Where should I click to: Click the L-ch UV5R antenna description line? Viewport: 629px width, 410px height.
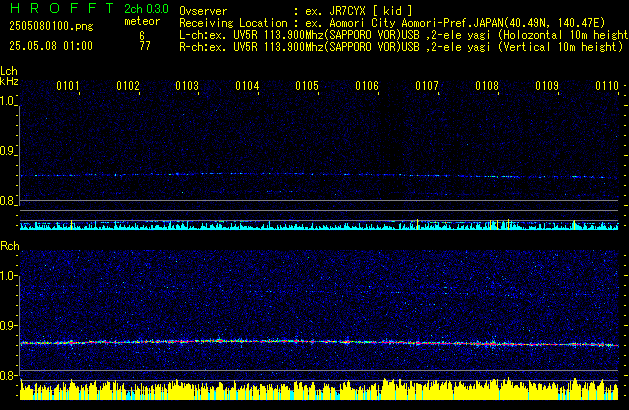pos(404,35)
